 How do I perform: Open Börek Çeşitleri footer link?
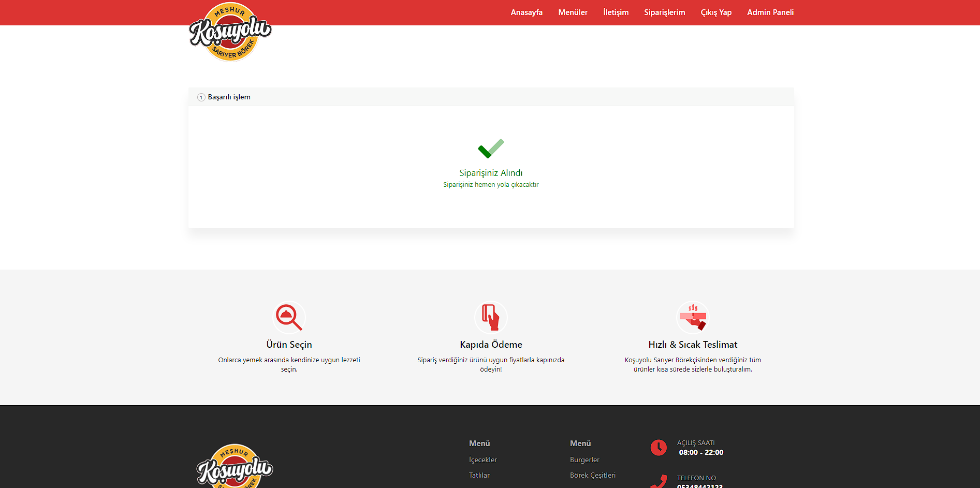click(592, 475)
